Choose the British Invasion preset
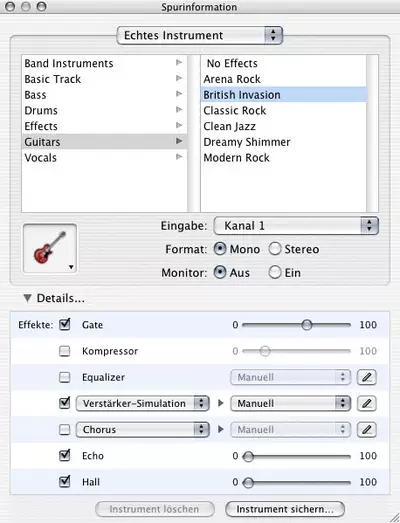400x523 pixels. click(283, 95)
